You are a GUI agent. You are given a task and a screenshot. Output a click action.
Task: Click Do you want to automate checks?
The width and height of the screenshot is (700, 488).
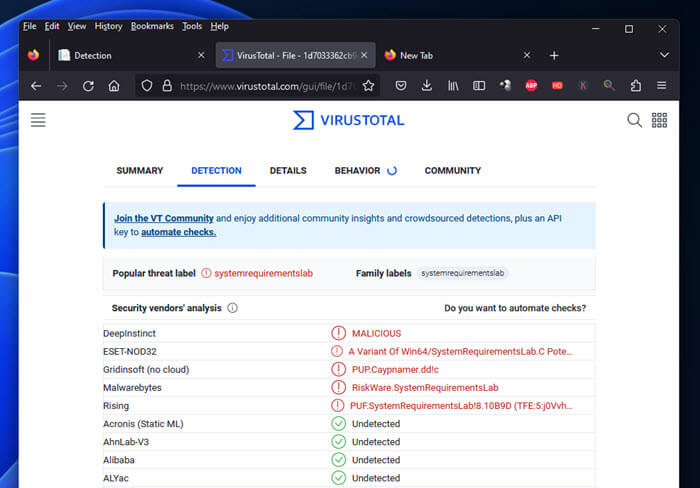pyautogui.click(x=515, y=308)
